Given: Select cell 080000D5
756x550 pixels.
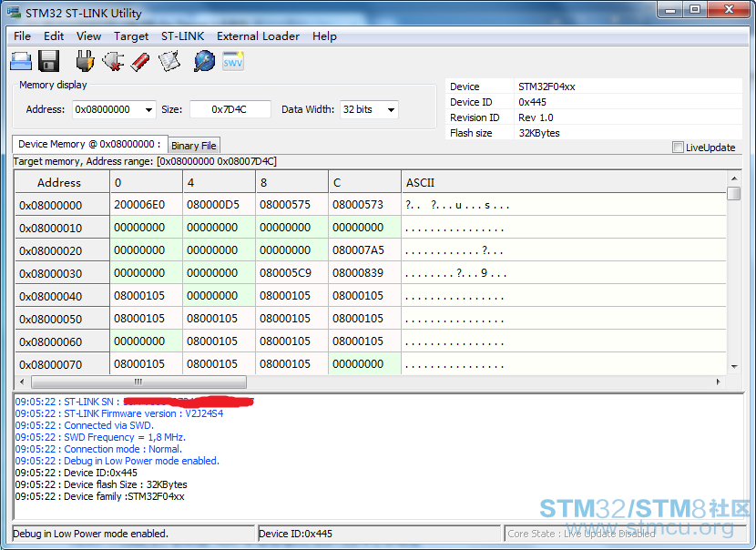Looking at the screenshot, I should coord(220,205).
